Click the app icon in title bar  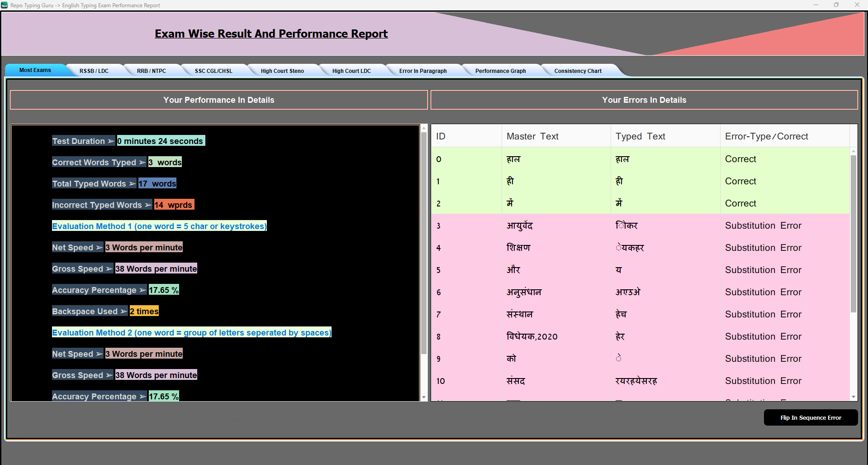[5, 5]
